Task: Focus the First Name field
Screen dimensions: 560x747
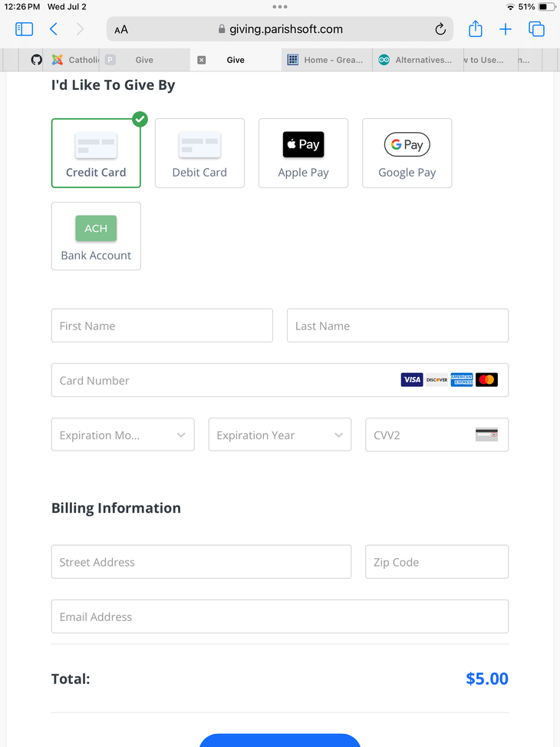Action: click(162, 326)
